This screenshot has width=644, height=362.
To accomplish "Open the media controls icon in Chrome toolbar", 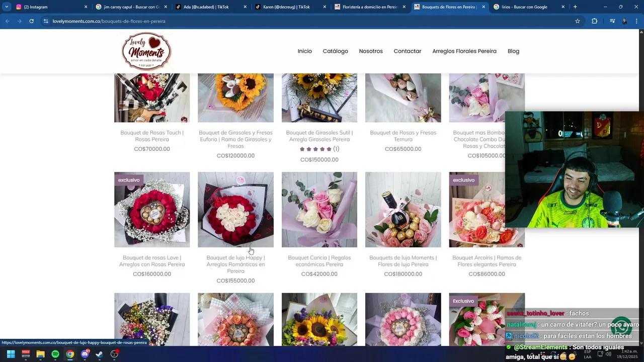I will click(612, 21).
